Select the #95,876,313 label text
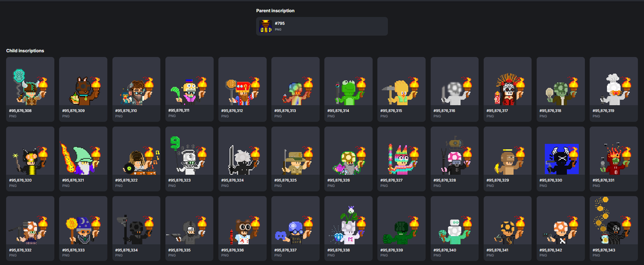Screen dimensions: 644x265 point(286,111)
